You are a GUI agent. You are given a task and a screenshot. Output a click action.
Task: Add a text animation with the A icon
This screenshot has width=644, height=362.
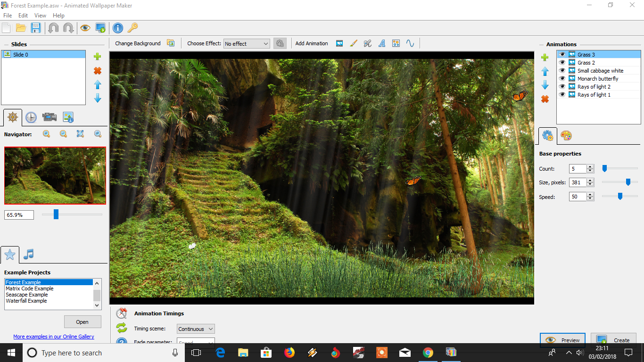381,43
